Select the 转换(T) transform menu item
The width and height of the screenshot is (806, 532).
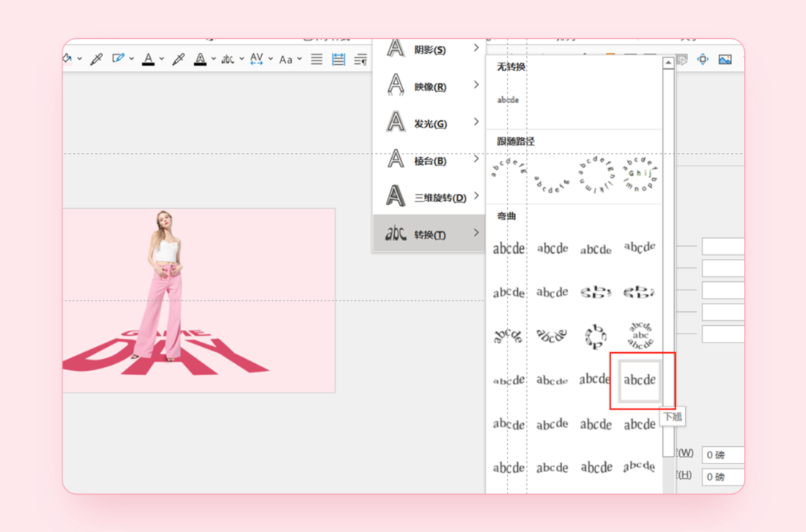point(429,234)
